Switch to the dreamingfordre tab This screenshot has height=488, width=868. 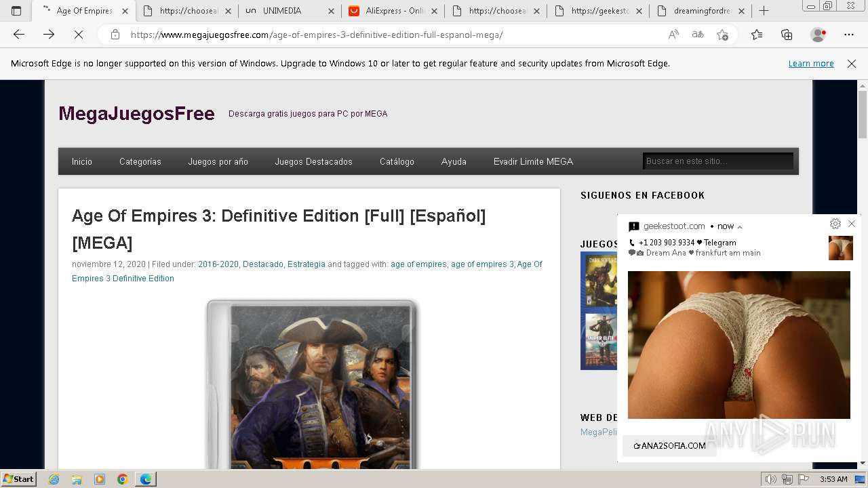pos(701,11)
